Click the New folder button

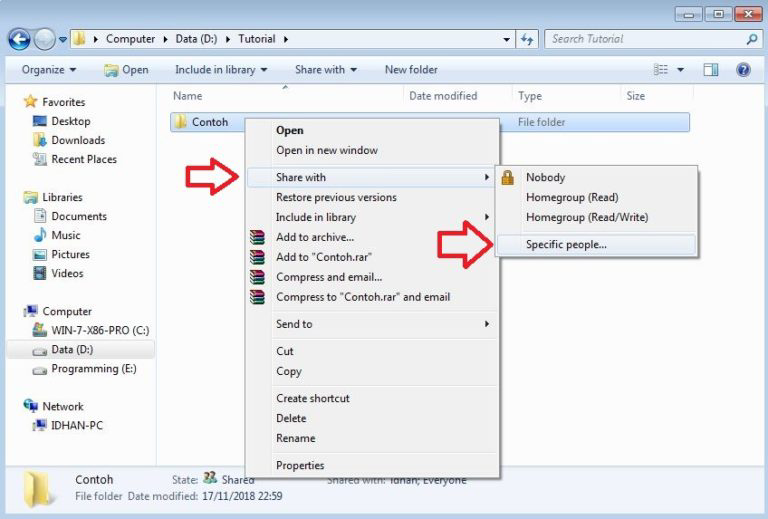pos(411,70)
